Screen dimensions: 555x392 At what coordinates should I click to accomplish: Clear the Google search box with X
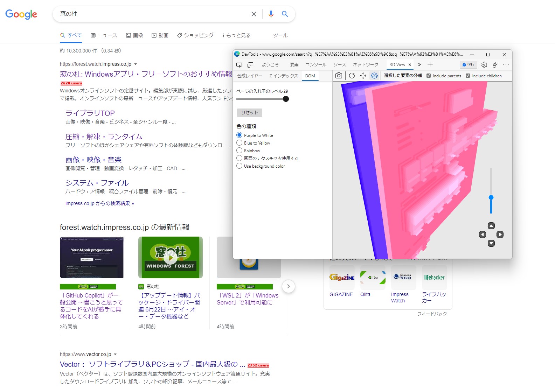point(254,14)
